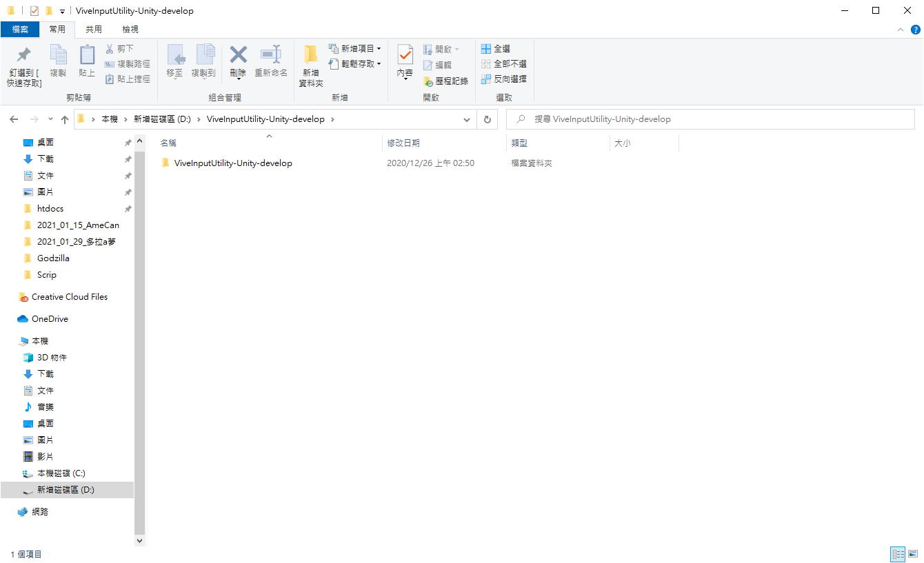Open 下載 in Quick Access

click(46, 159)
